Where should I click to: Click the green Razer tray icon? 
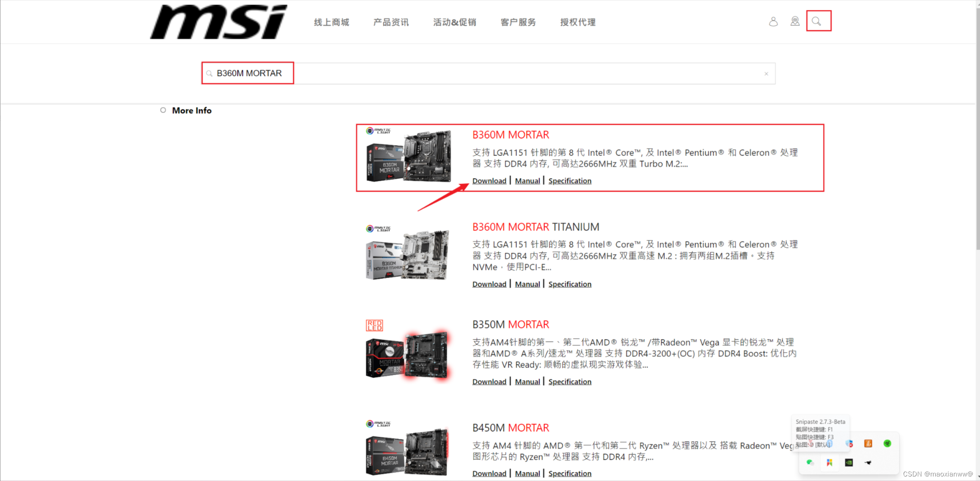(887, 443)
